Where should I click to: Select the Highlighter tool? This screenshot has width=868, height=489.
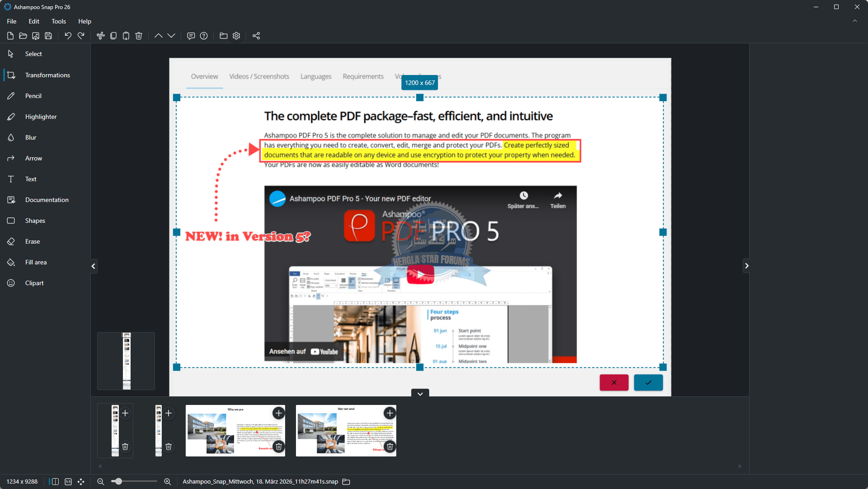tap(41, 117)
